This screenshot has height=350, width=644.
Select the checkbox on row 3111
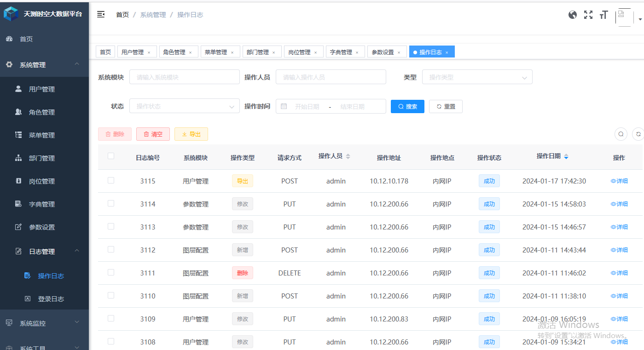coord(110,273)
